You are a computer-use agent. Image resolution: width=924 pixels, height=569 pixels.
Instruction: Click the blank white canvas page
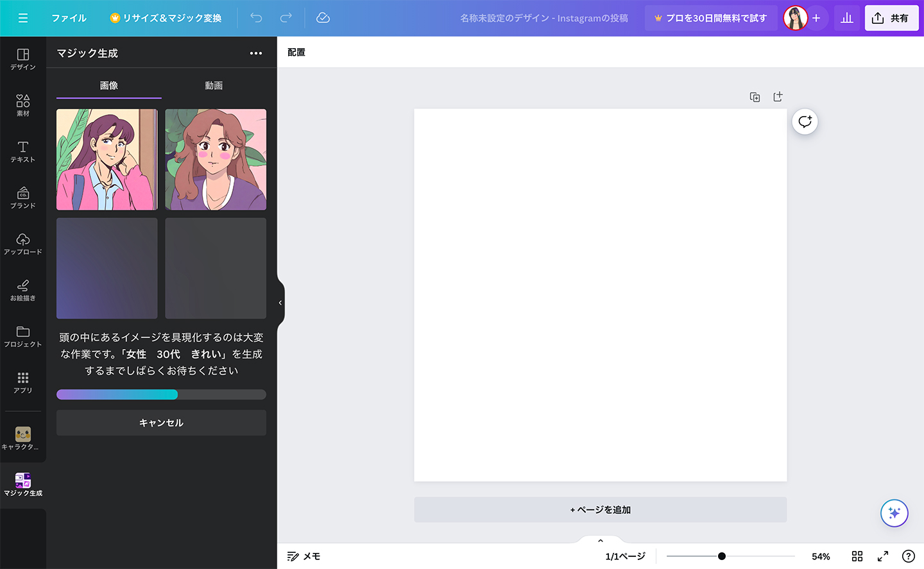pos(601,295)
